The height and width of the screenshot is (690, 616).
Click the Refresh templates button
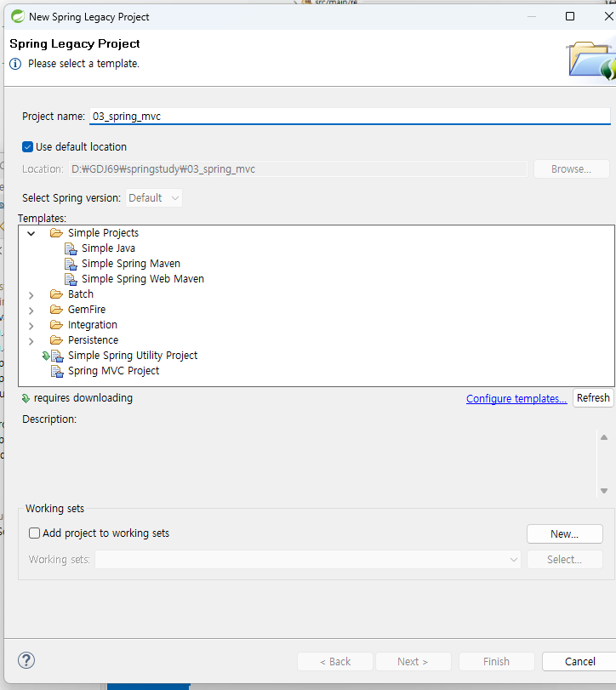coord(593,398)
